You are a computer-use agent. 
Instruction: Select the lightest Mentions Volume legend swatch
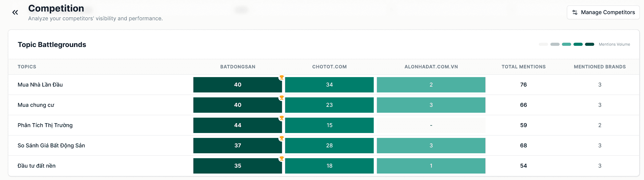click(x=543, y=44)
